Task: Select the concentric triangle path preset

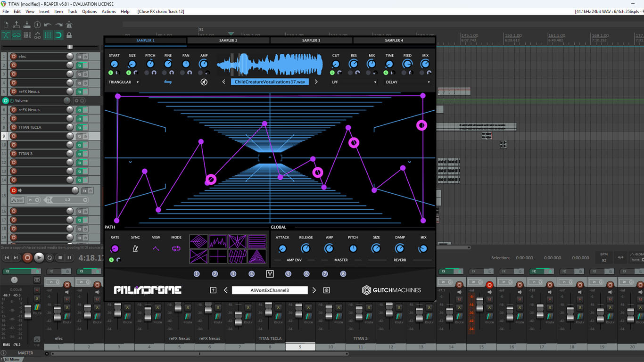Action: click(256, 256)
